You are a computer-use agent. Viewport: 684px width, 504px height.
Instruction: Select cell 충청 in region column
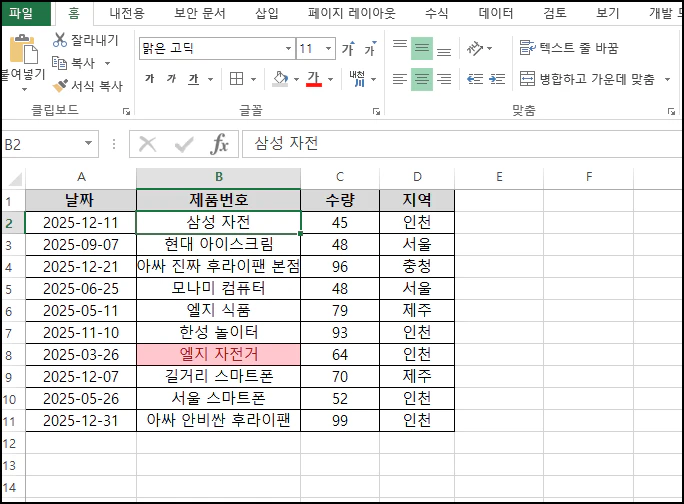tap(417, 266)
